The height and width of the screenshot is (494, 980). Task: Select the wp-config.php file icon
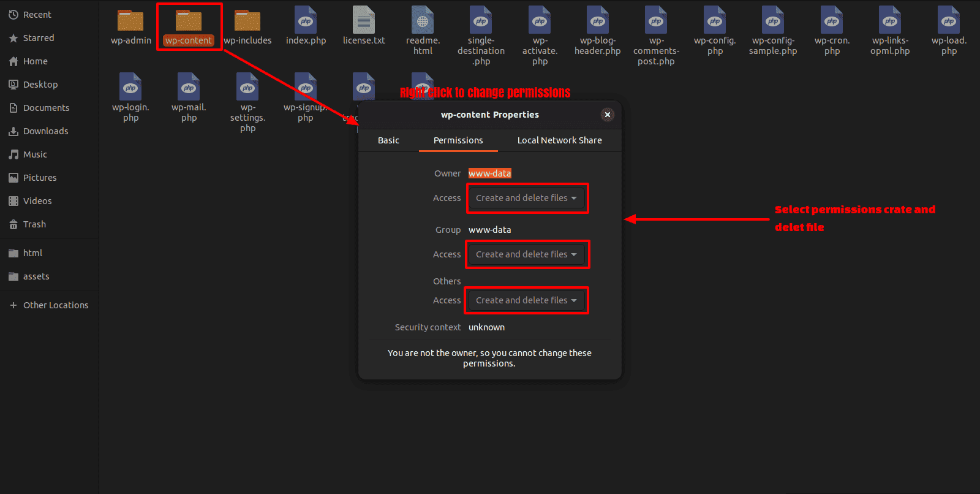pos(715,20)
